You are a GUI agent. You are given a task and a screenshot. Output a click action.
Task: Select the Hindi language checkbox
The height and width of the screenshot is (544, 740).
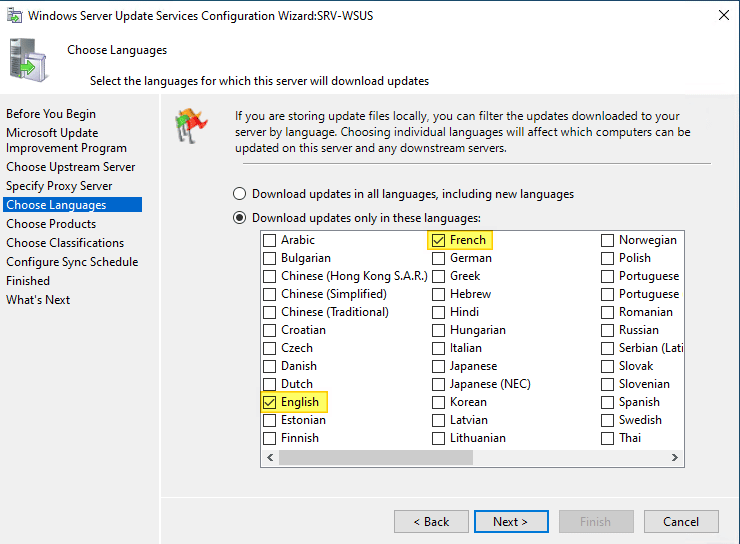pyautogui.click(x=438, y=312)
